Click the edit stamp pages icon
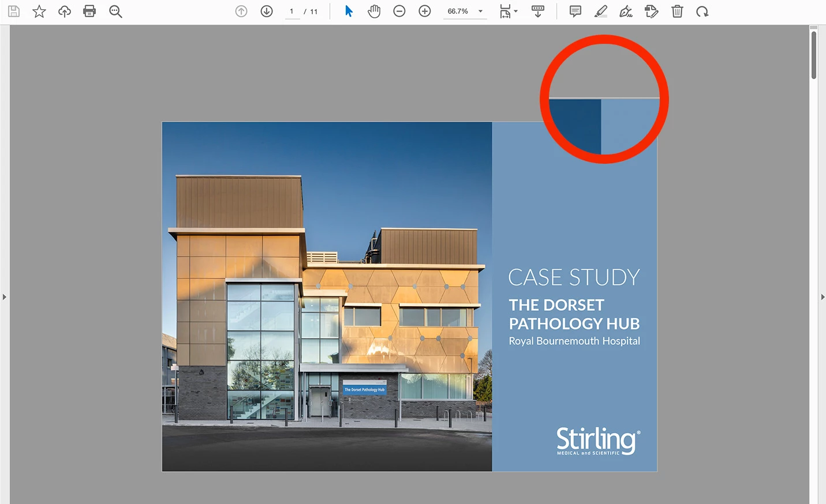 651,12
